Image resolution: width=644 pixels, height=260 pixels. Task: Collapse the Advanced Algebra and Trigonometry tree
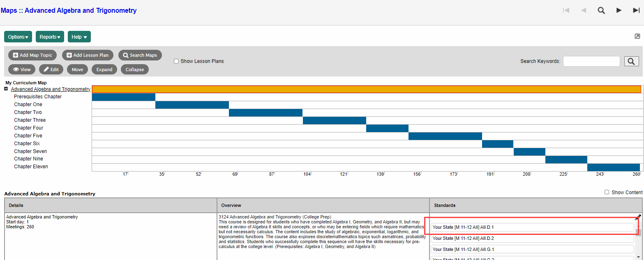6,89
